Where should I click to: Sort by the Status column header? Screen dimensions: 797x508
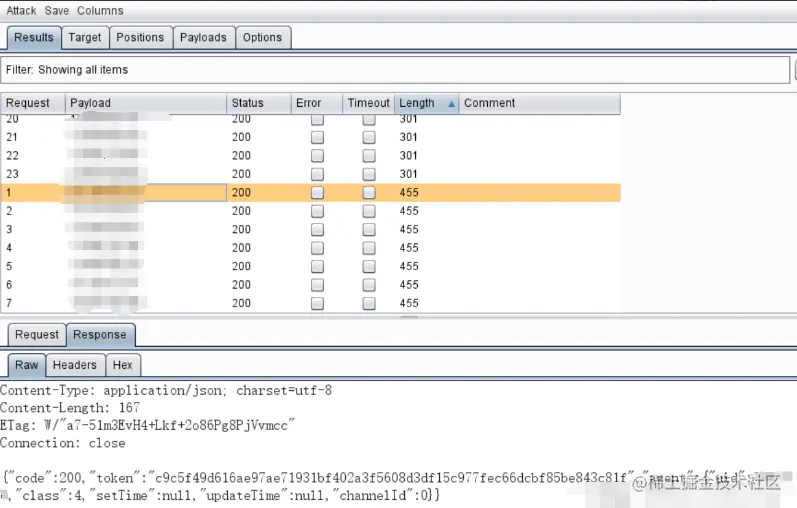tap(259, 103)
